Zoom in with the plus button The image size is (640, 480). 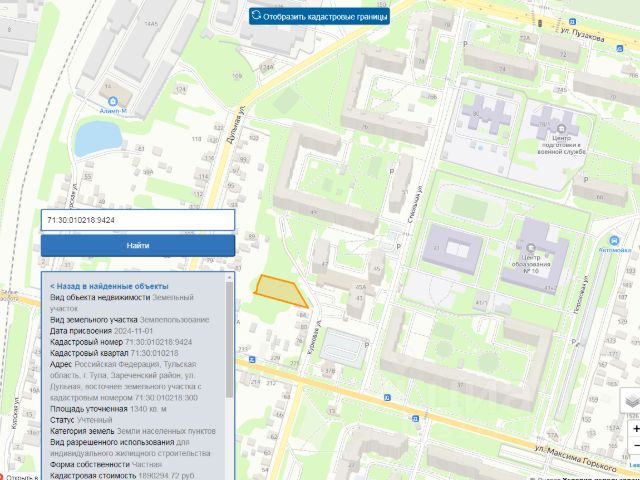[636, 429]
